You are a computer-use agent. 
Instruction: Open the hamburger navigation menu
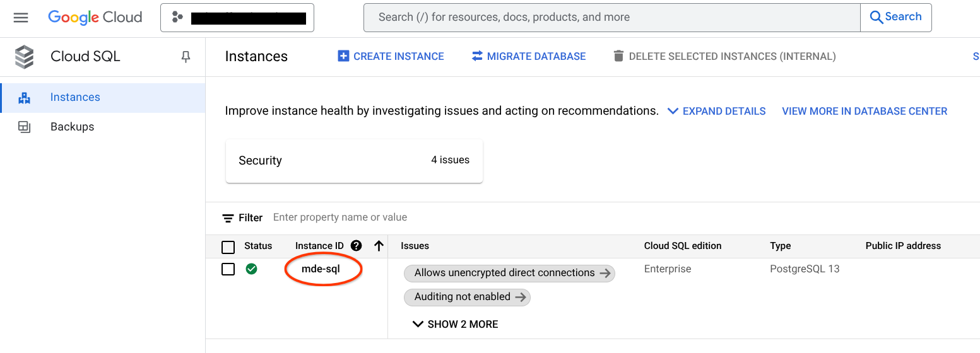coord(21,18)
